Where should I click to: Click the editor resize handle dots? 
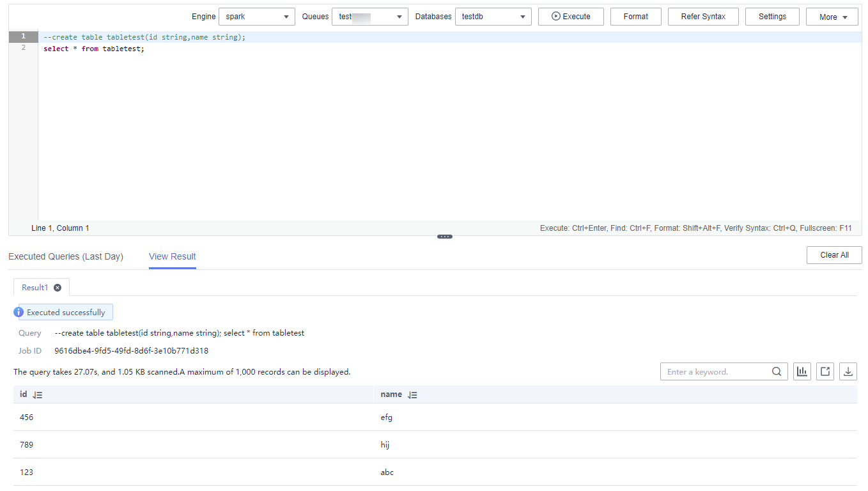tap(445, 237)
